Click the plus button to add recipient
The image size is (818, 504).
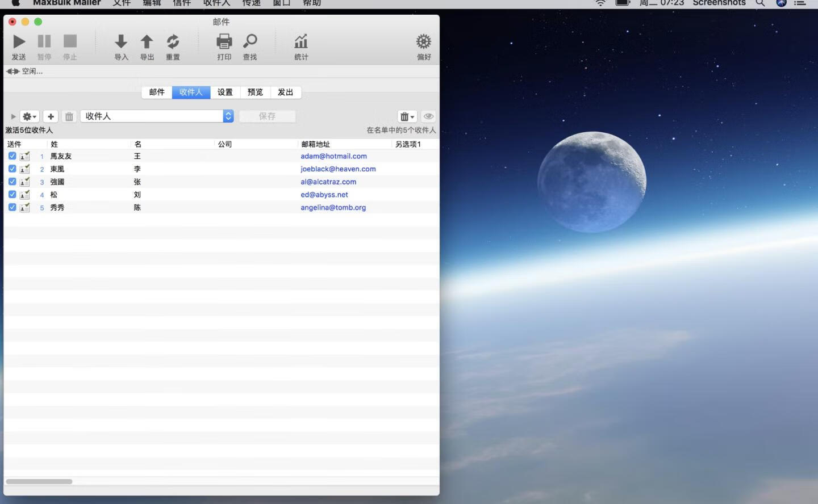51,116
